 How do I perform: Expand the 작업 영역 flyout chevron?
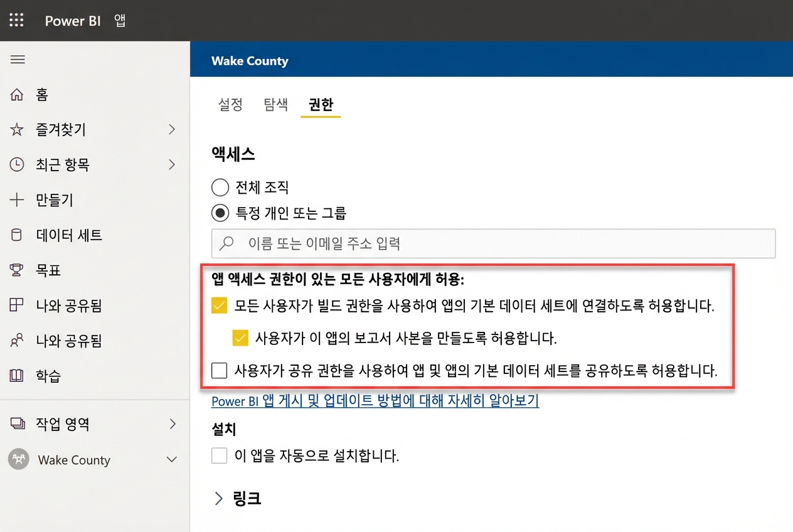(x=172, y=424)
